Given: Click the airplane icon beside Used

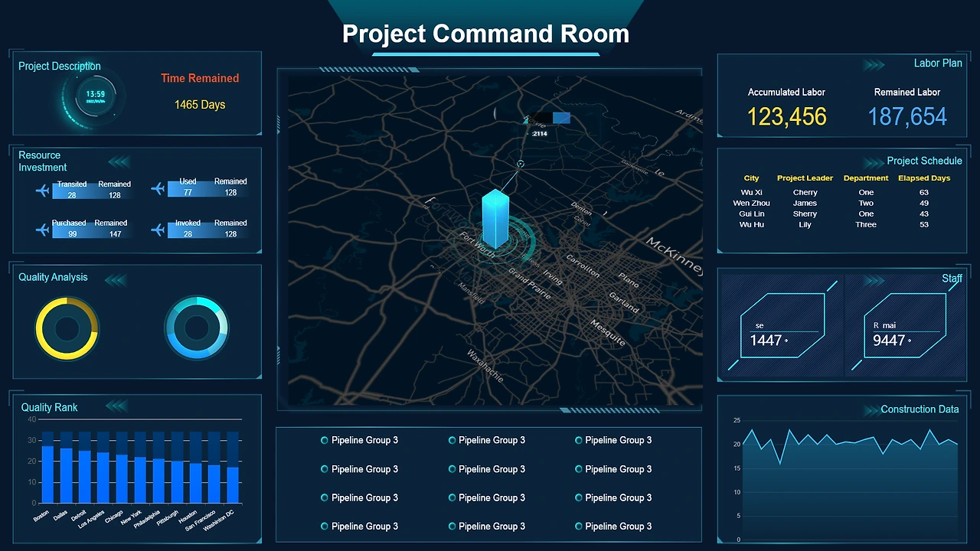Looking at the screenshot, I should [158, 188].
